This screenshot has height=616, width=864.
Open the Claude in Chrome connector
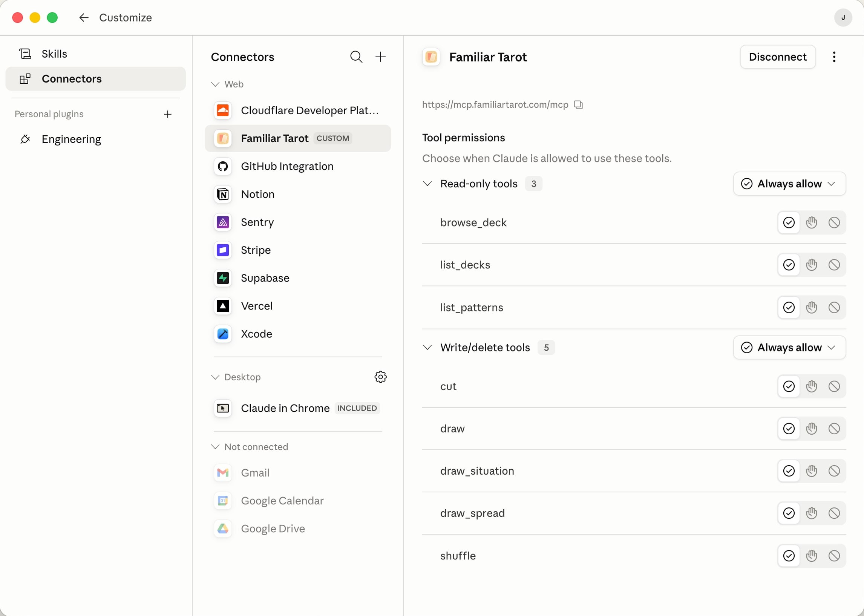click(x=298, y=408)
